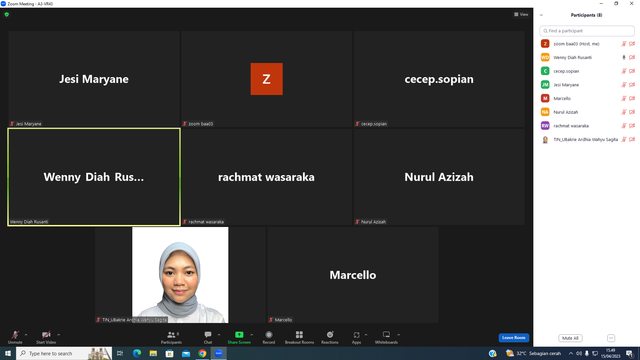640x360 pixels.
Task: Click the green encryption shield icon
Action: pos(7,14)
